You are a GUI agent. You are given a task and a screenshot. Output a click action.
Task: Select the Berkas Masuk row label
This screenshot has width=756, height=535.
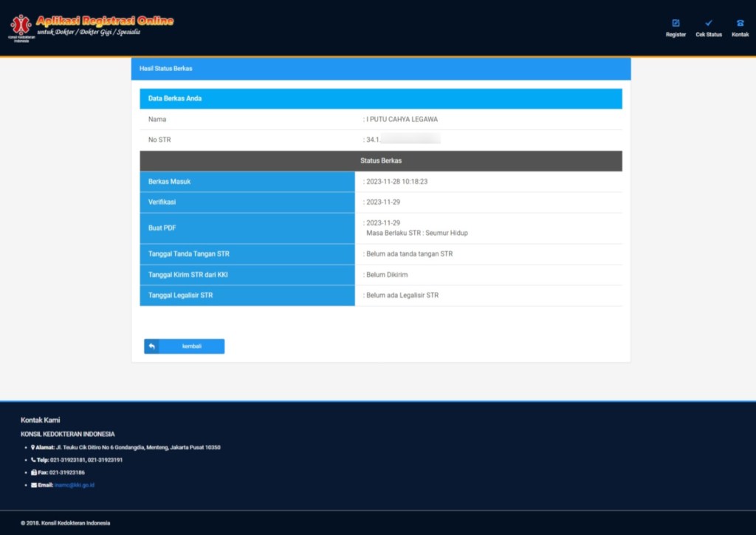pos(170,181)
